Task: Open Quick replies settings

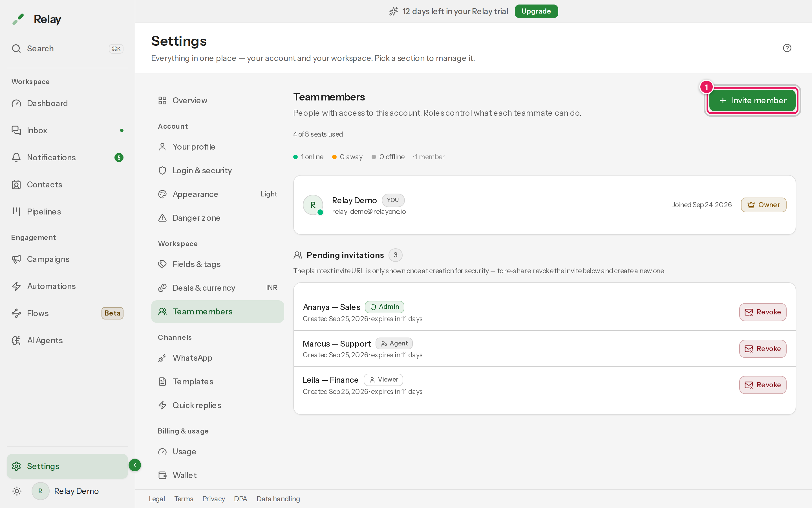Action: (217, 405)
